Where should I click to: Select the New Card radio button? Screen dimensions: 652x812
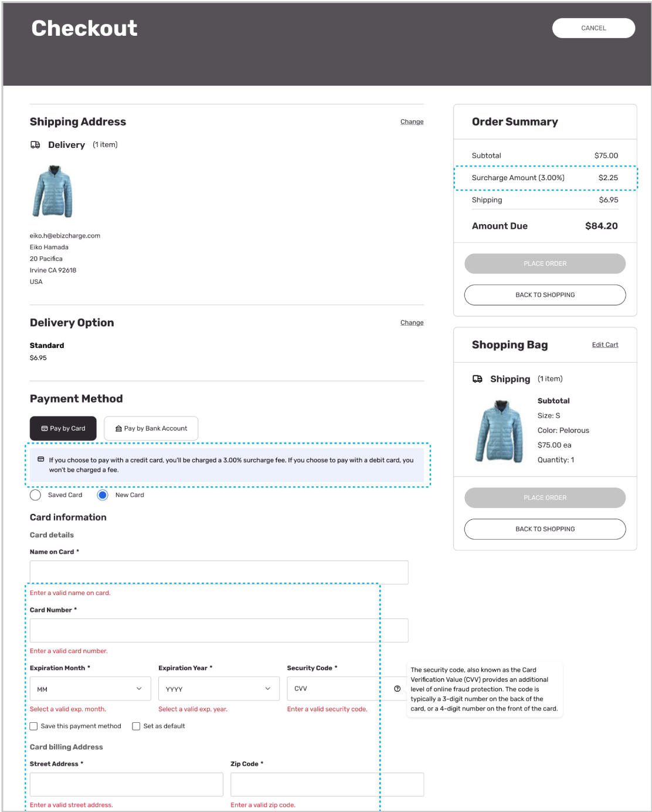click(103, 495)
